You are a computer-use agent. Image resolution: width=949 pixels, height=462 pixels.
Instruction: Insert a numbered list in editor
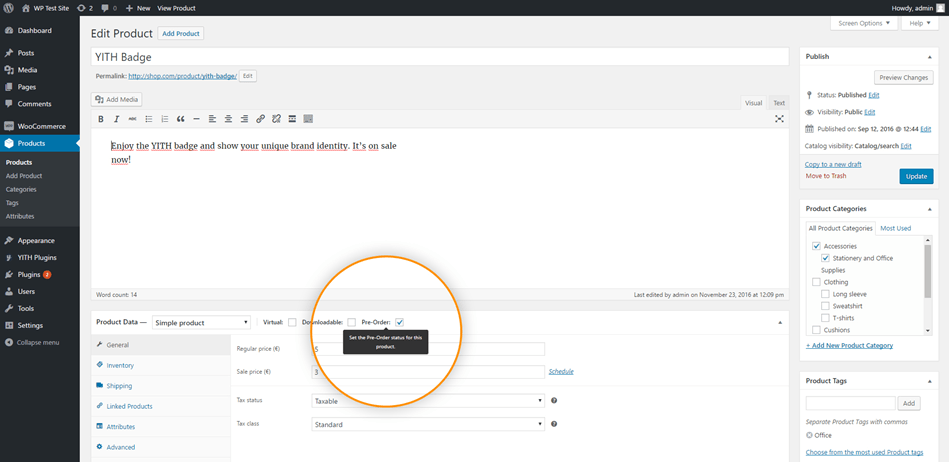pos(165,119)
